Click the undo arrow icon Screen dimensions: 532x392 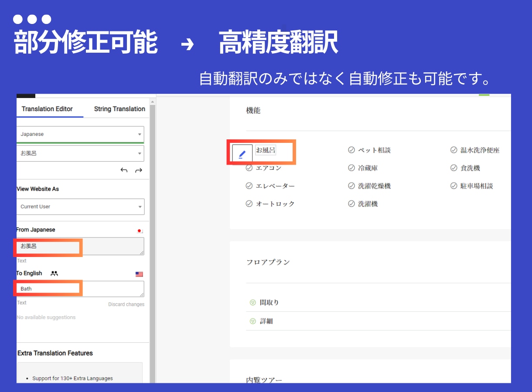click(124, 170)
